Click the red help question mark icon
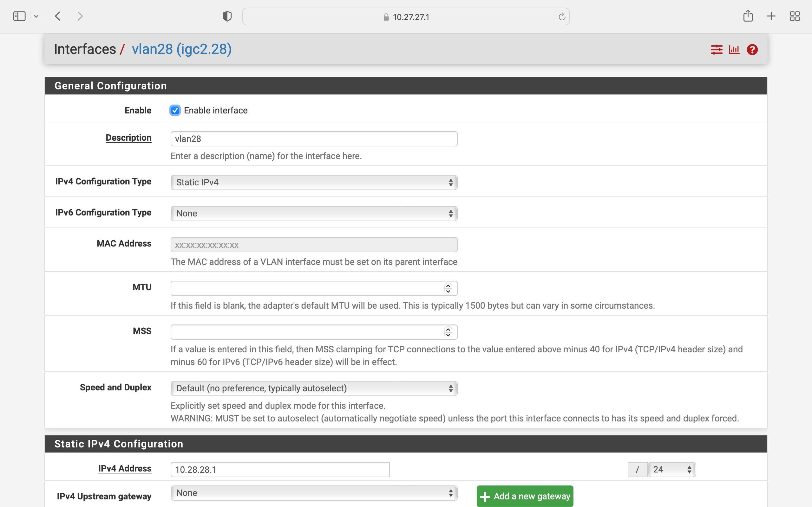Image resolution: width=812 pixels, height=507 pixels. click(752, 50)
